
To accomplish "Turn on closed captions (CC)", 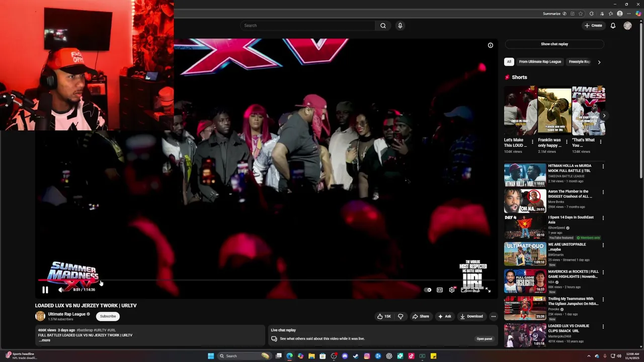I will point(440,290).
